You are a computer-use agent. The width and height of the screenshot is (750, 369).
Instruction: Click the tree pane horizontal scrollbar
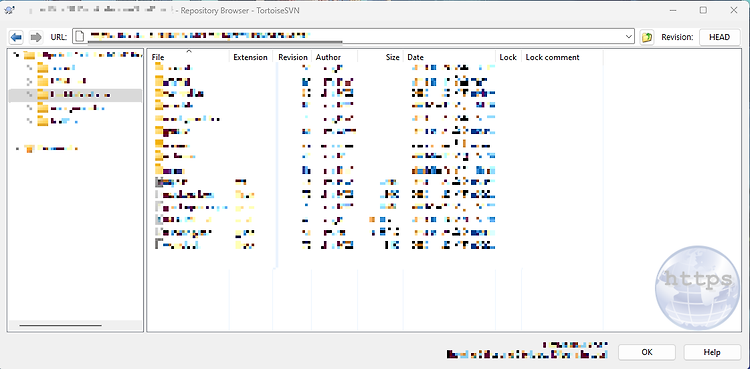(x=60, y=325)
